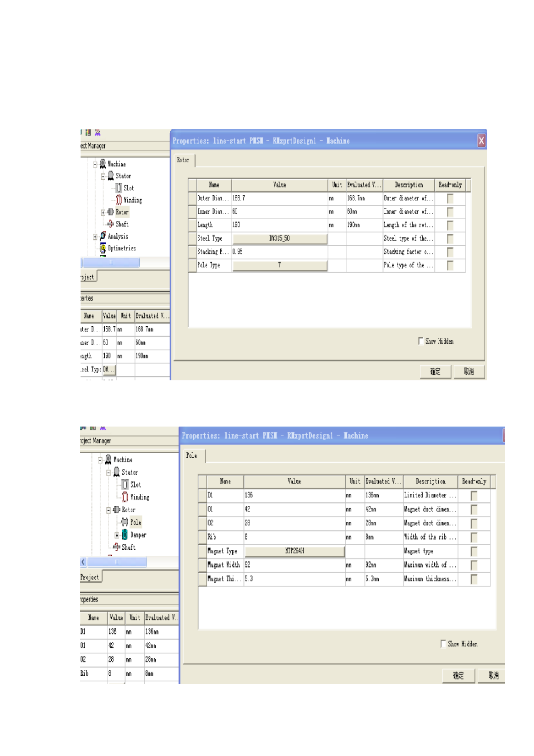Switch to the Rotor tab in upper dialog
This screenshot has height=756, width=534.
pyautogui.click(x=185, y=160)
